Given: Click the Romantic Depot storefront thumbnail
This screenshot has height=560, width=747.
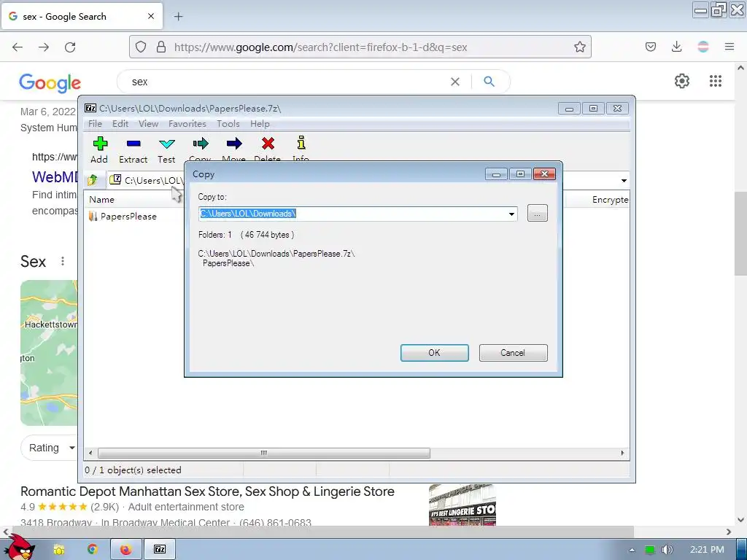Looking at the screenshot, I should 462,505.
